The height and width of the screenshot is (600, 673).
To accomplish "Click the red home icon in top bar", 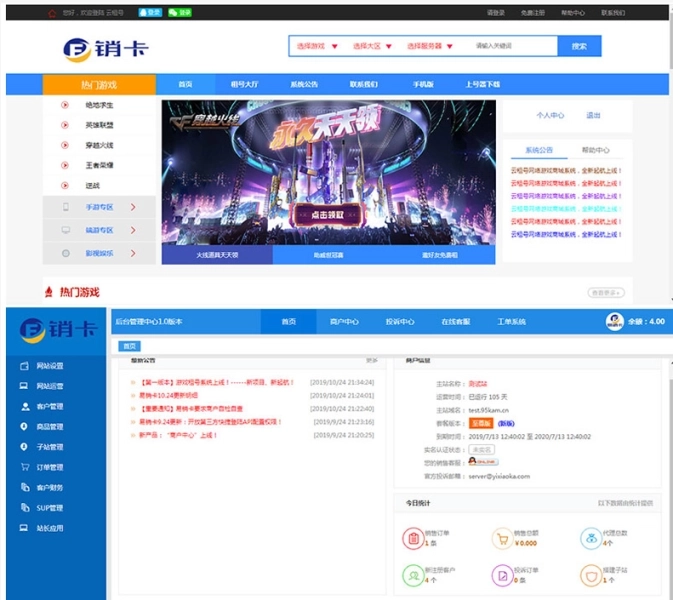I will (52, 13).
